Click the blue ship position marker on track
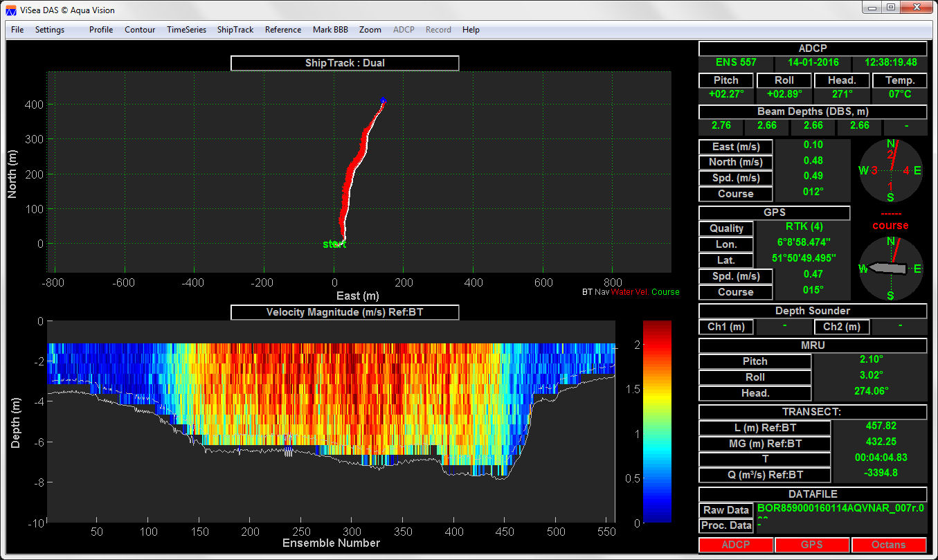This screenshot has height=560, width=938. pyautogui.click(x=383, y=100)
